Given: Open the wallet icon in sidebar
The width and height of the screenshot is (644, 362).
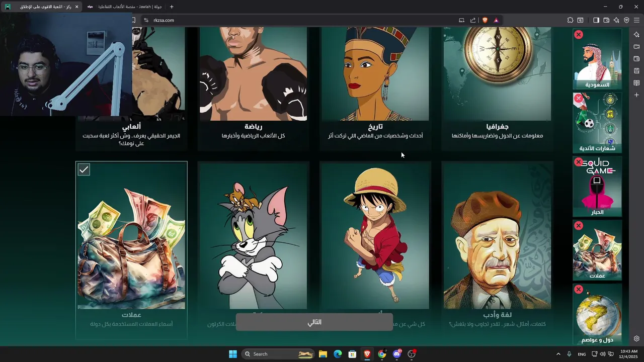Looking at the screenshot, I should [x=636, y=58].
